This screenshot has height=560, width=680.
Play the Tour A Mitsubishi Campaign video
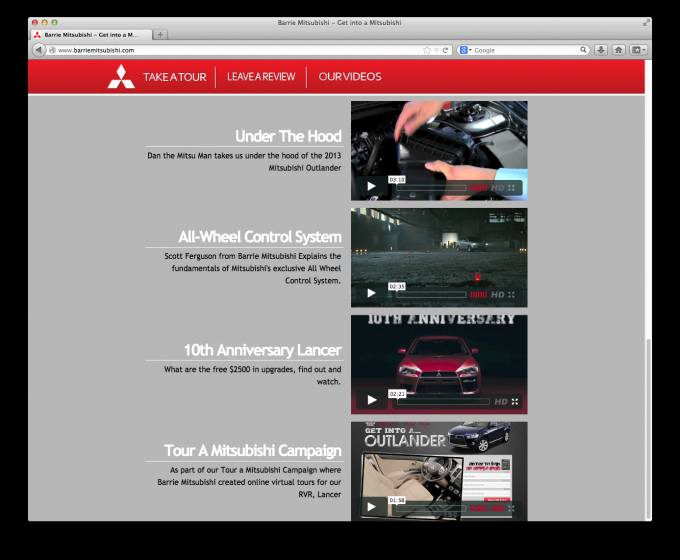(371, 507)
